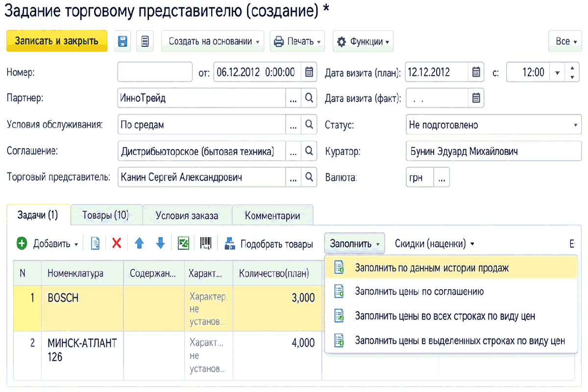The image size is (588, 392).
Task: Search the Партнер ИнноТрейд field
Action: click(309, 98)
